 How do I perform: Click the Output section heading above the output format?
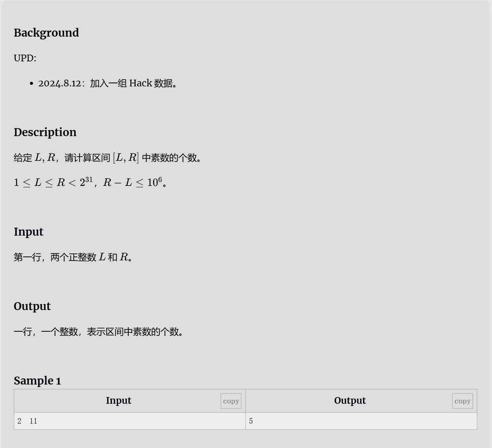pyautogui.click(x=32, y=306)
